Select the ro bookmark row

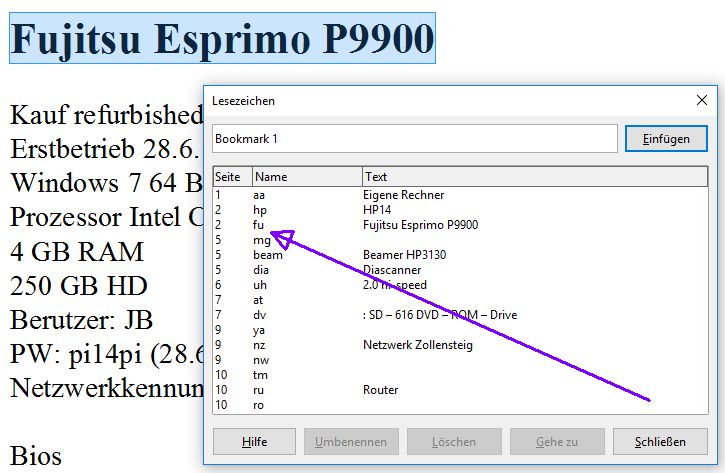[x=461, y=405]
